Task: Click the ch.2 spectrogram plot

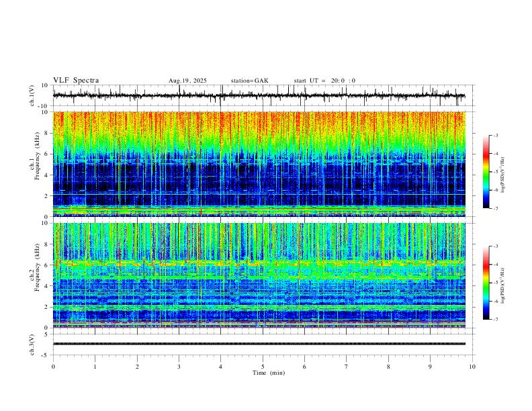Action: pos(259,275)
